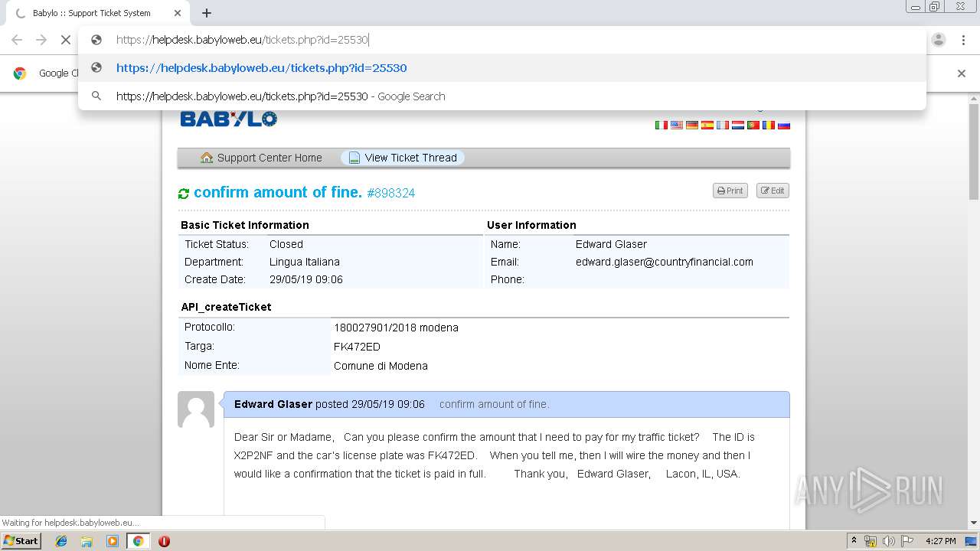Image resolution: width=980 pixels, height=551 pixels.
Task: Click the Basic Ticket Information heading
Action: [x=245, y=225]
